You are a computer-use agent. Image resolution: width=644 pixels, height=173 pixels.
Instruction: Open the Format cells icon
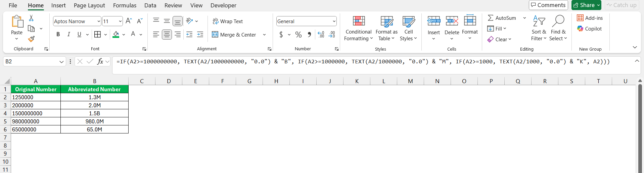470,20
